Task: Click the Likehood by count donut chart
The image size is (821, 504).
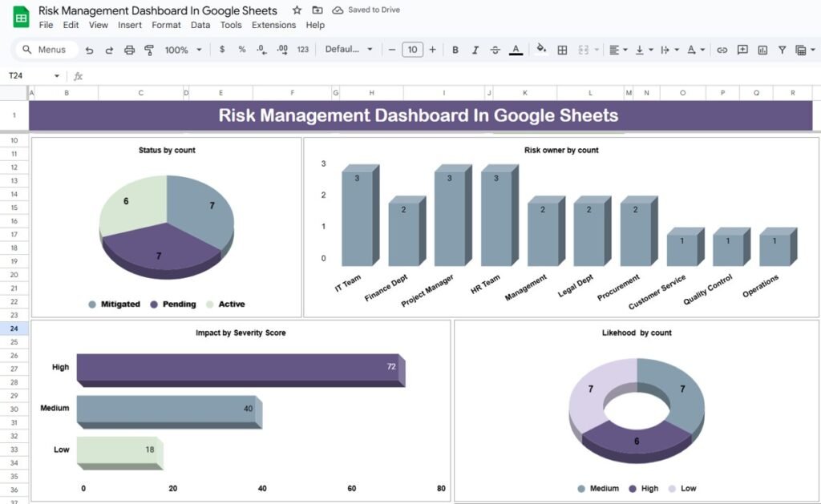Action: pos(637,411)
